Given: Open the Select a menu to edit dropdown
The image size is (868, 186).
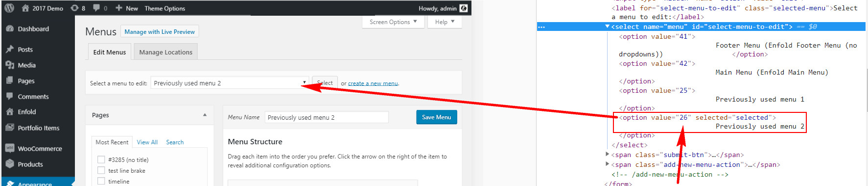Looking at the screenshot, I should coord(230,83).
